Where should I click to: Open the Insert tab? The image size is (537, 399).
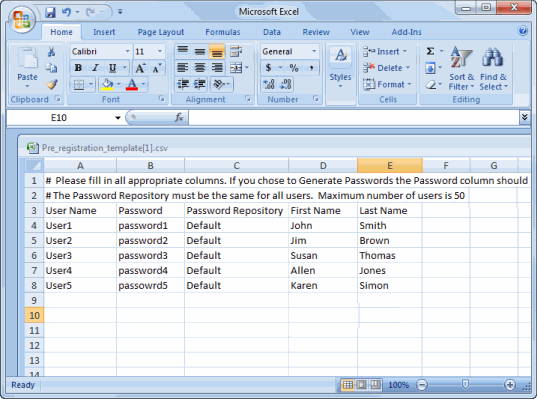(x=104, y=32)
